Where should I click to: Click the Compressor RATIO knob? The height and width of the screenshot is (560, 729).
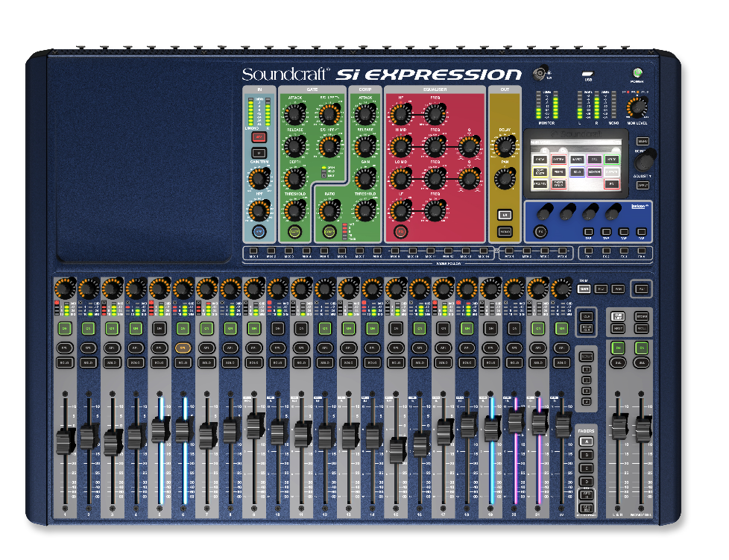(x=329, y=210)
